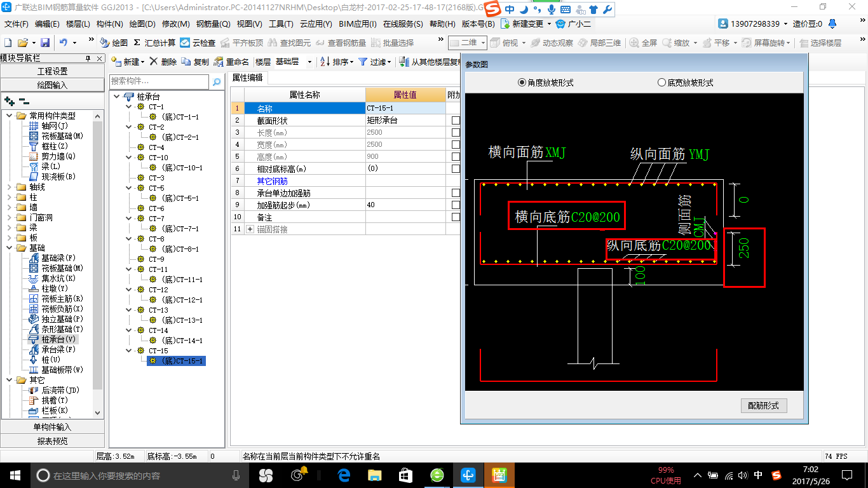The width and height of the screenshot is (868, 488).
Task: Select 现浇板(B) component type
Action: coord(51,177)
